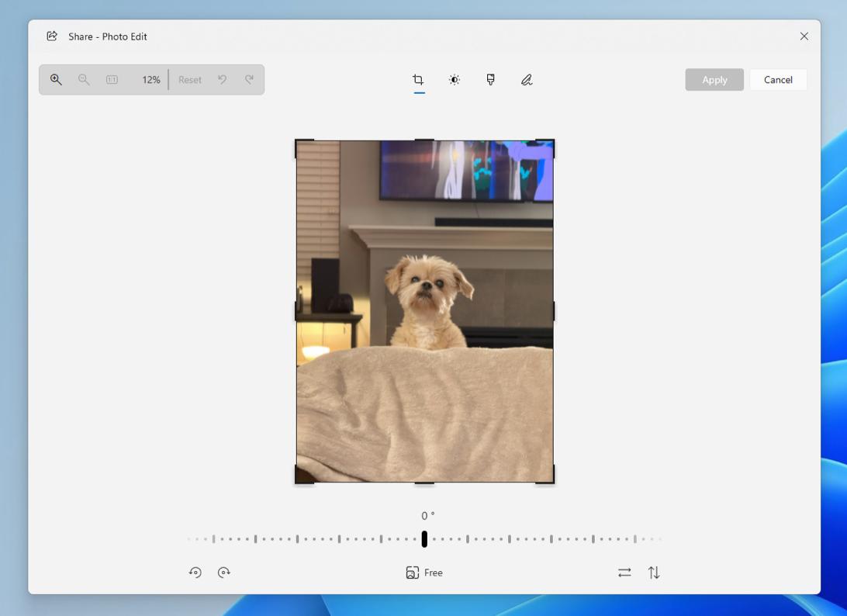Close the Photo Edit dialog window

[804, 36]
